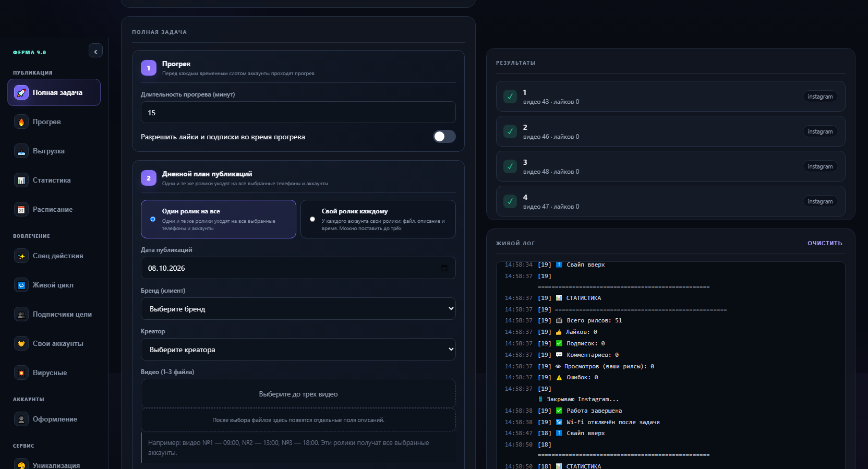Screen dimensions: 868x469
Task: Select the Свой ролик каждому option
Action: click(x=378, y=219)
